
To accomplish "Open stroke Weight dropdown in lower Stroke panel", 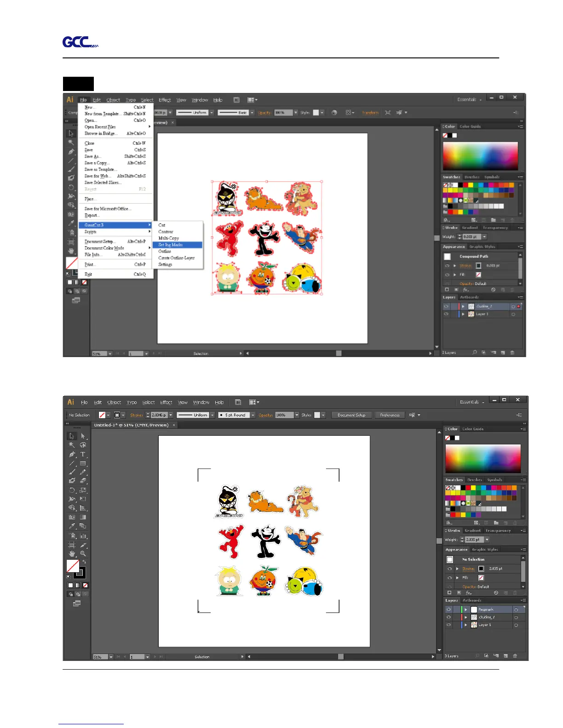I will [487, 540].
